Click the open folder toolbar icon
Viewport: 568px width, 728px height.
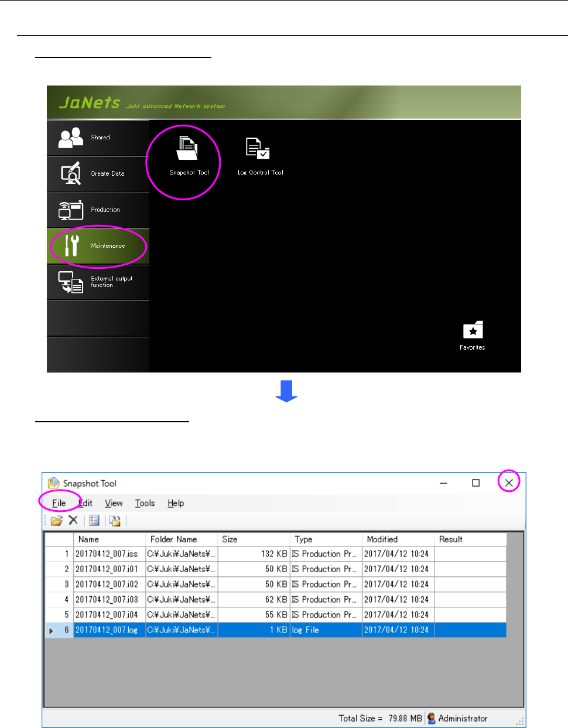coord(57,520)
